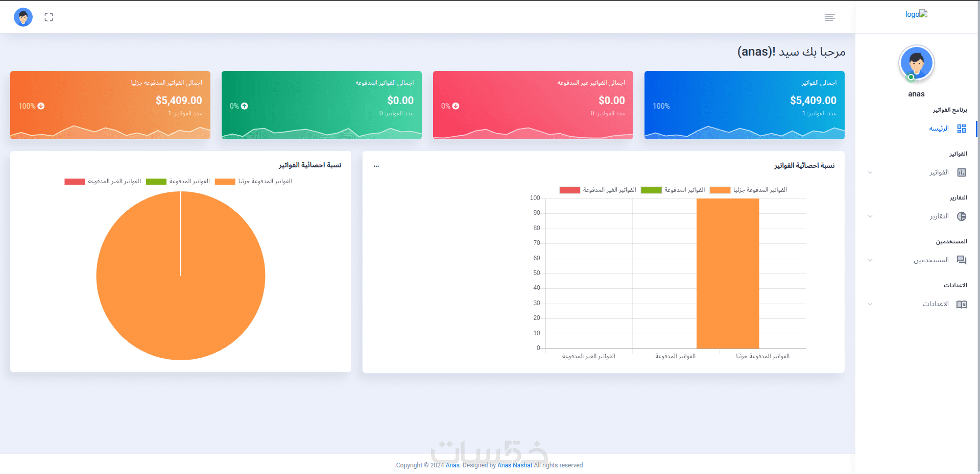The image size is (980, 474).
Task: Open the الرئيسية home menu item
Action: click(x=939, y=129)
